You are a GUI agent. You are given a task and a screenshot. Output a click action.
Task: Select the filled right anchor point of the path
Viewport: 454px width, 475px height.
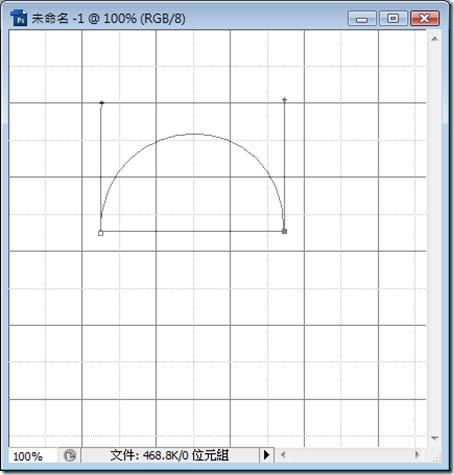click(284, 231)
